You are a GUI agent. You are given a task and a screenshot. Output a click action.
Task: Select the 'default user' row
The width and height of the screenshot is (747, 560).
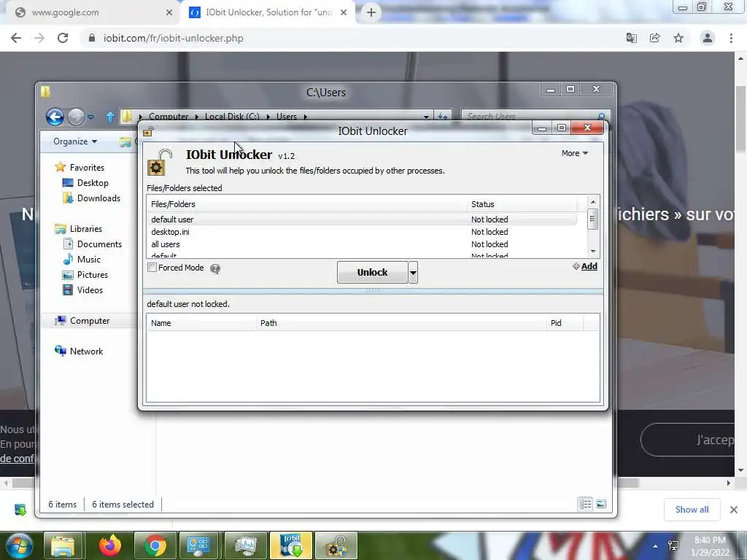(362, 219)
